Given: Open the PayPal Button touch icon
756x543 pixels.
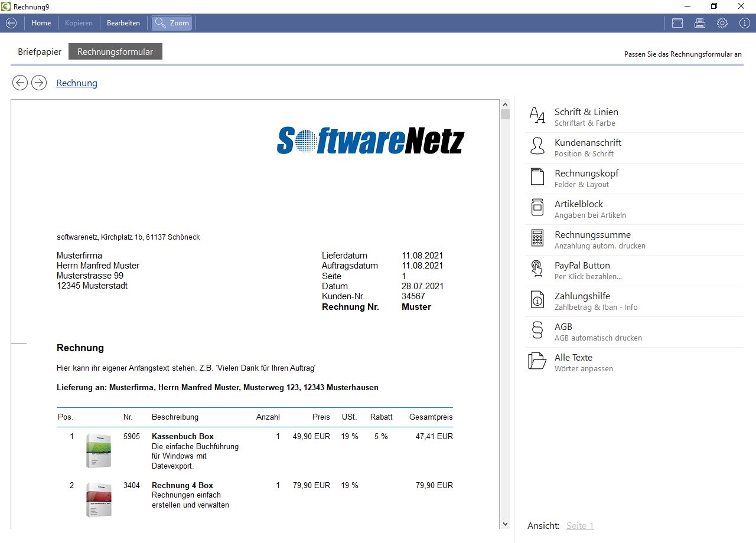Looking at the screenshot, I should [x=537, y=270].
